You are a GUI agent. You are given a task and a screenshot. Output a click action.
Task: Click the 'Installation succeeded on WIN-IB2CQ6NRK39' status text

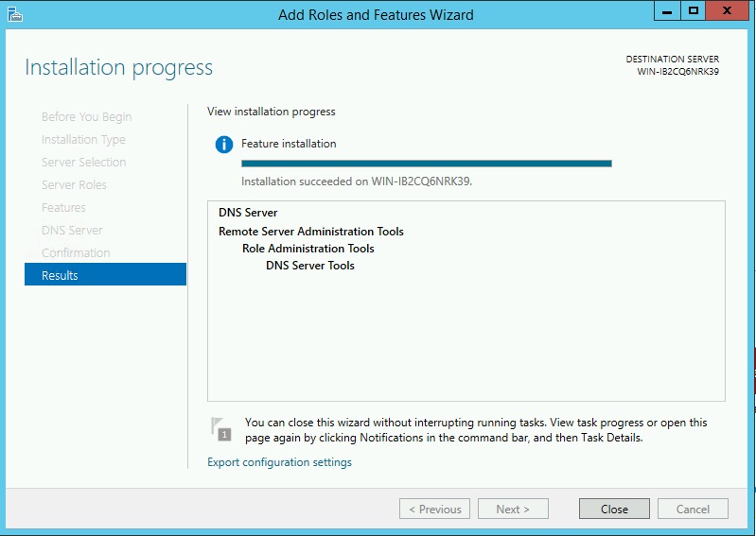[357, 182]
